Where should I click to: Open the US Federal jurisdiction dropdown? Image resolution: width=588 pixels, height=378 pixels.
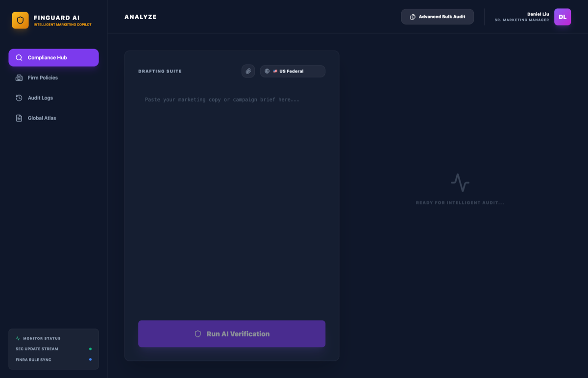pos(293,71)
